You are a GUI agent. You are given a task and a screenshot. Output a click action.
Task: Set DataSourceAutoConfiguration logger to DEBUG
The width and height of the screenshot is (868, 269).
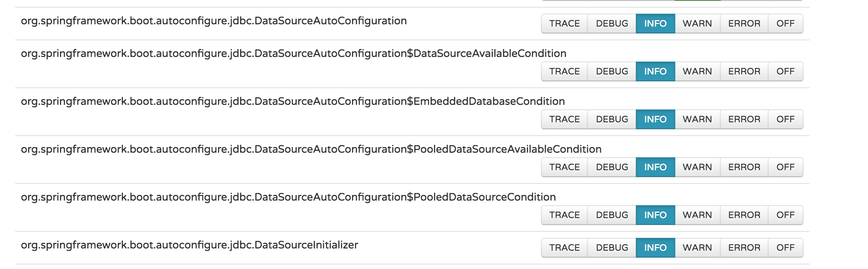pyautogui.click(x=612, y=24)
